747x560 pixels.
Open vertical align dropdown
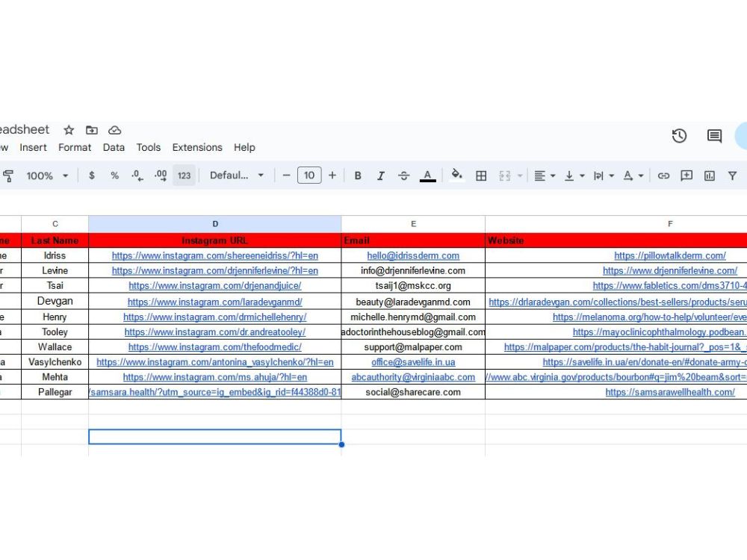tap(574, 175)
